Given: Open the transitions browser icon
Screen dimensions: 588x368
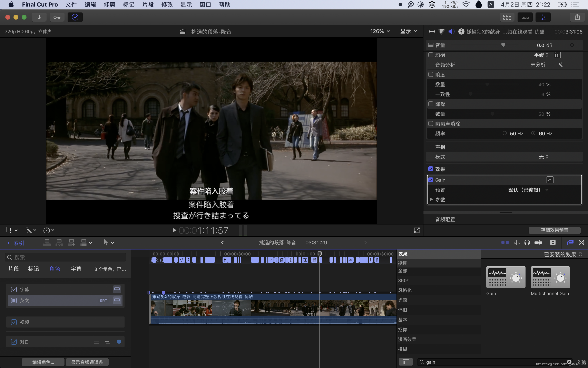Looking at the screenshot, I should pyautogui.click(x=581, y=243).
